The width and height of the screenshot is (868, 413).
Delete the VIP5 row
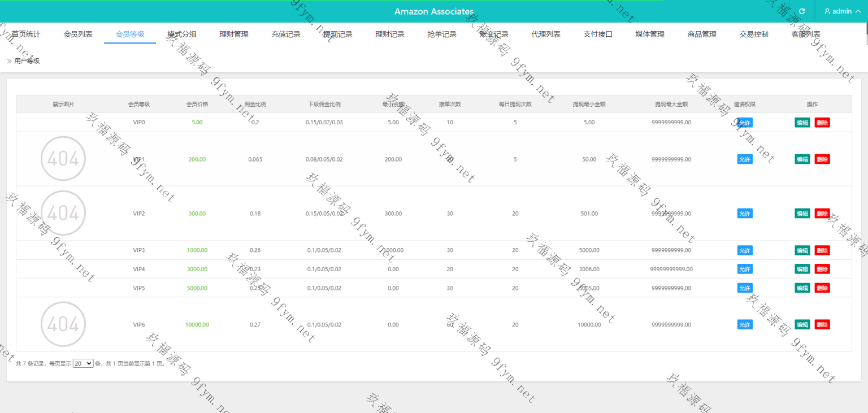tap(822, 288)
